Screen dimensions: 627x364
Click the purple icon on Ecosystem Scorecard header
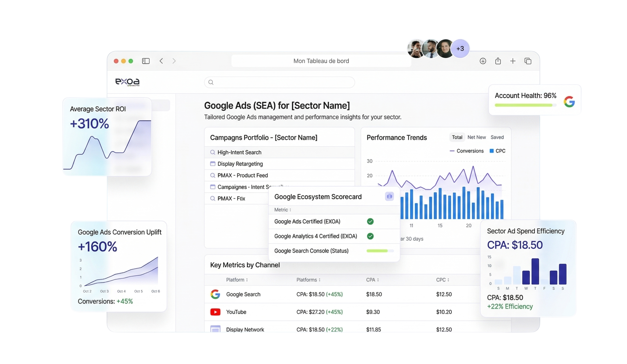389,196
